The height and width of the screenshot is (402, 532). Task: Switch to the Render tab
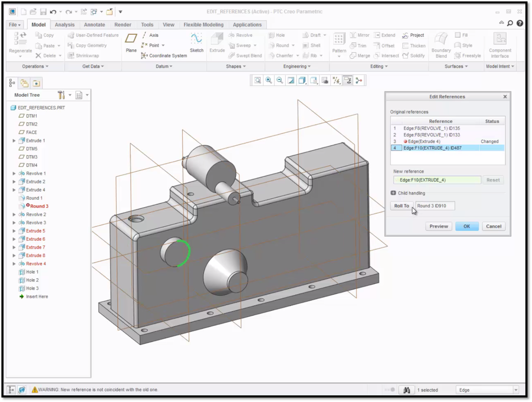click(123, 25)
